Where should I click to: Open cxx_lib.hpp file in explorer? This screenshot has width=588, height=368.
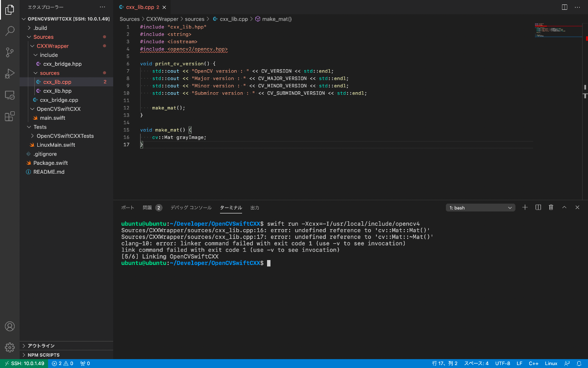click(x=57, y=91)
